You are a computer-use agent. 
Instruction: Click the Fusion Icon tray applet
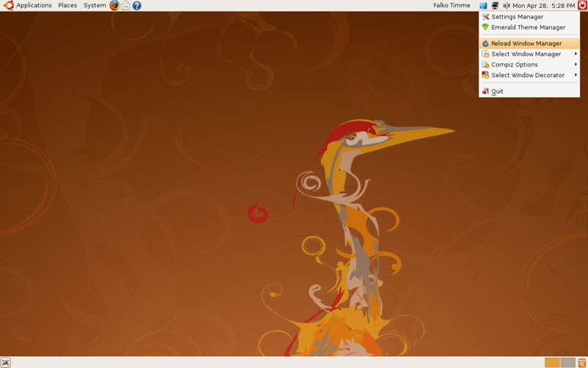pyautogui.click(x=483, y=5)
